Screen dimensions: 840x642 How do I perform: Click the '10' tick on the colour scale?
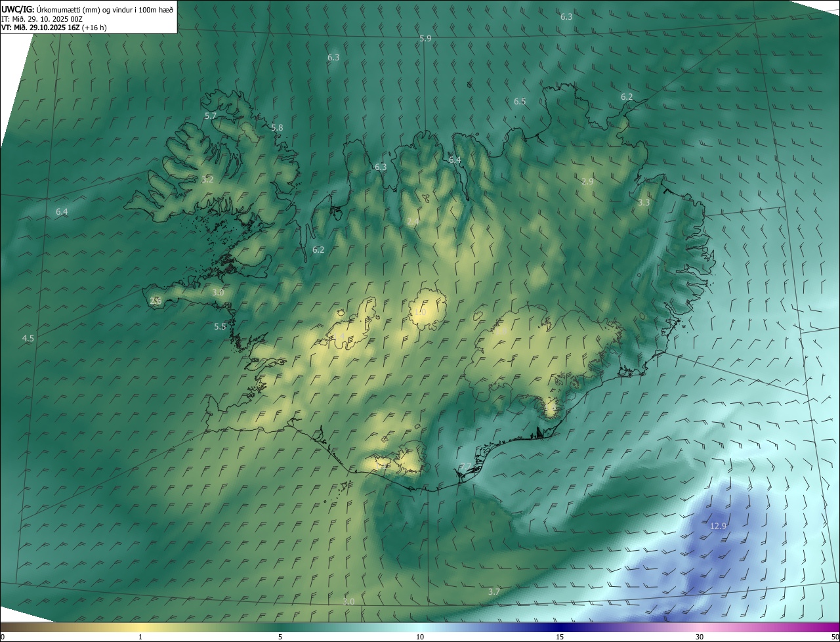coord(420,637)
